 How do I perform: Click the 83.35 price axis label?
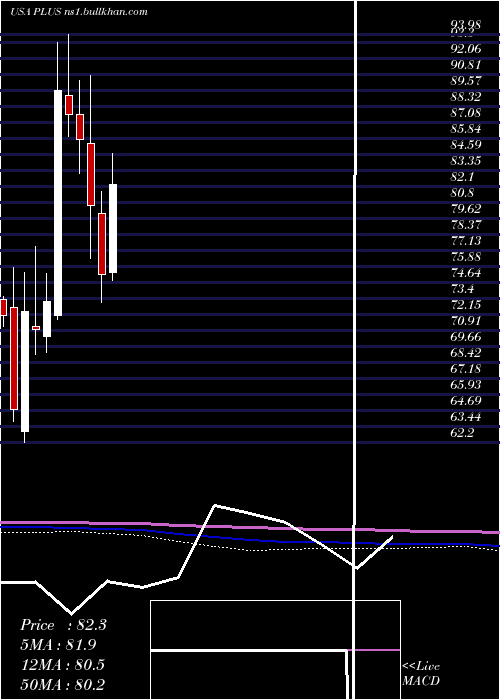coord(466,161)
